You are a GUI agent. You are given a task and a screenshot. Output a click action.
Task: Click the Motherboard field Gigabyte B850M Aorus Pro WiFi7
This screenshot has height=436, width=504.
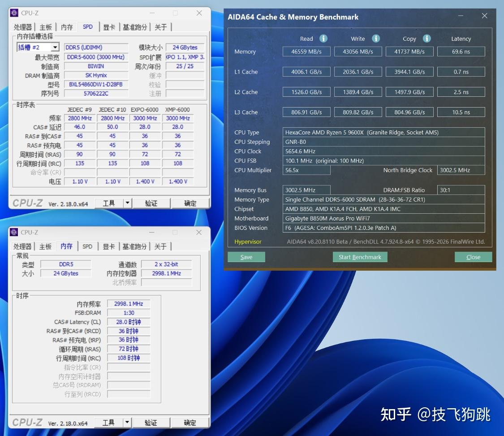click(384, 218)
